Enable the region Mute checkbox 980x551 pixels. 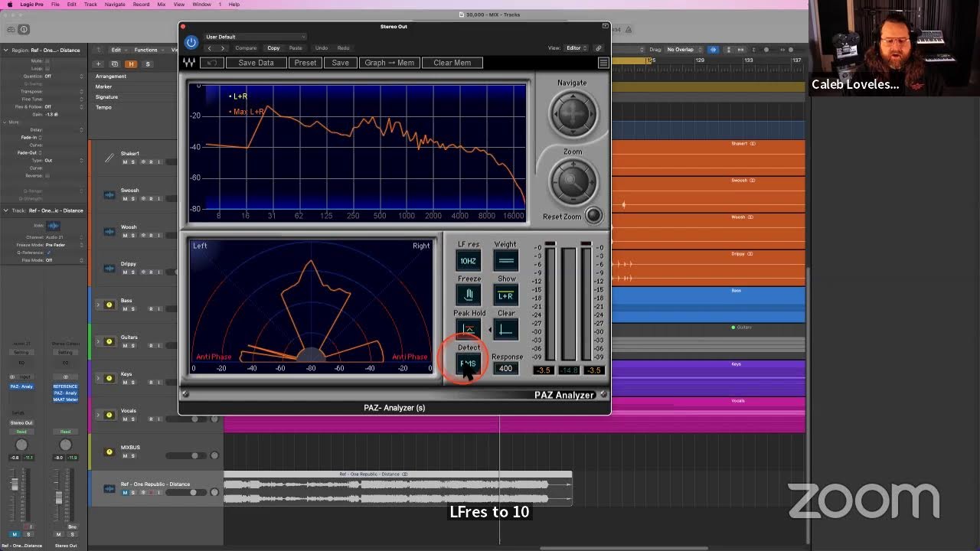tap(49, 60)
